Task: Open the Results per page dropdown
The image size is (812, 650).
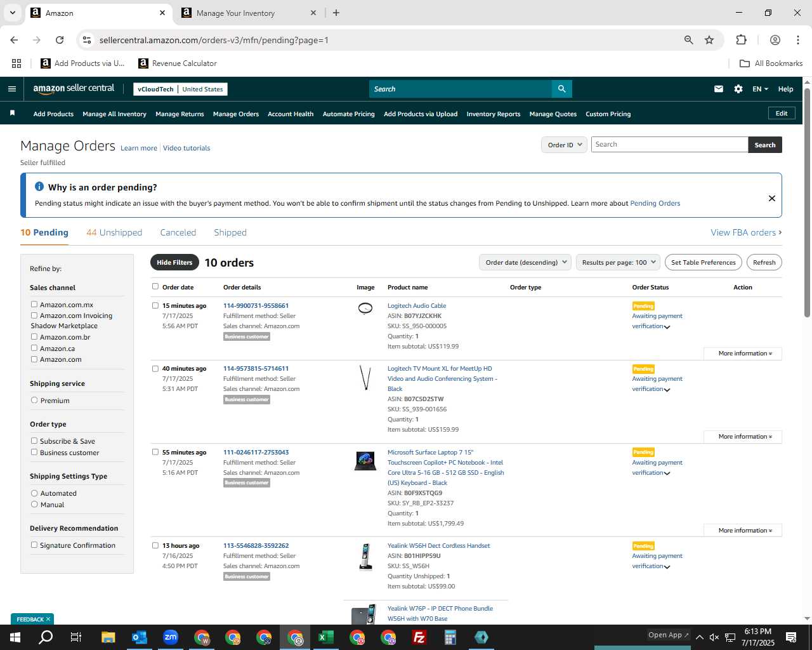Action: coord(619,263)
